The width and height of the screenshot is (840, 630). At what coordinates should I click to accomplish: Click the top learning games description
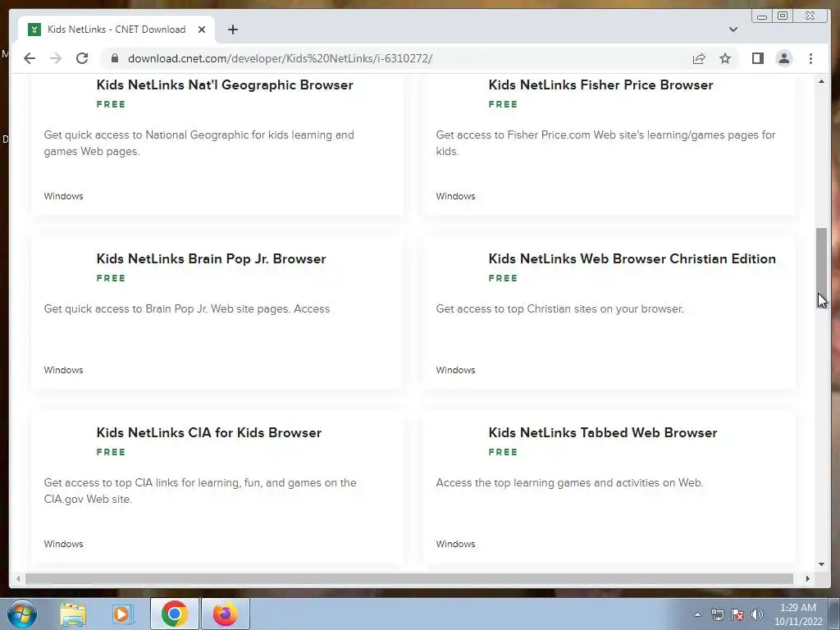[x=569, y=482]
